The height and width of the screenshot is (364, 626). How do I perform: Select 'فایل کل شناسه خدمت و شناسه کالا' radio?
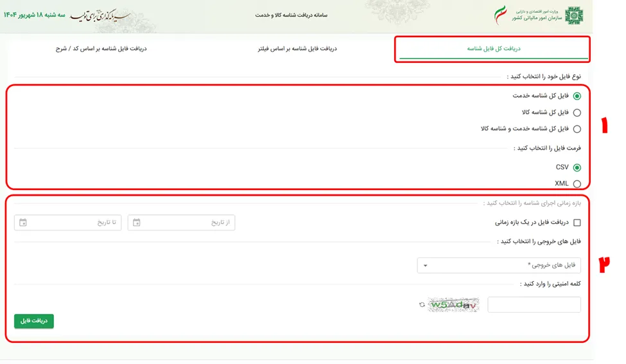pos(577,129)
